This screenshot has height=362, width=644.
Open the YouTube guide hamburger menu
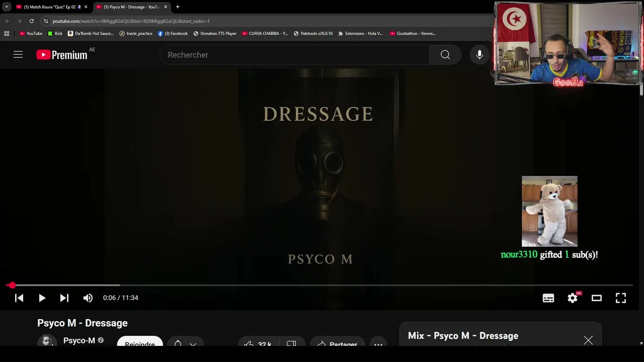pyautogui.click(x=18, y=55)
